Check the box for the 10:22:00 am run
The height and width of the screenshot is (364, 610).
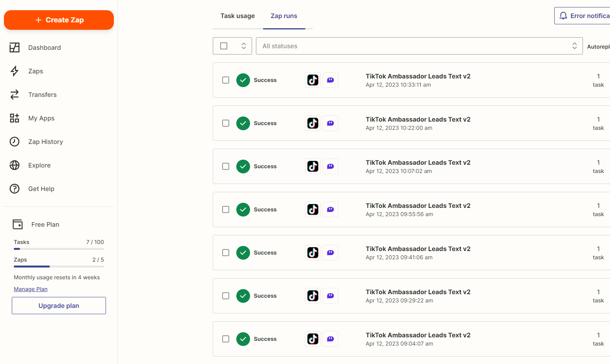(x=226, y=123)
